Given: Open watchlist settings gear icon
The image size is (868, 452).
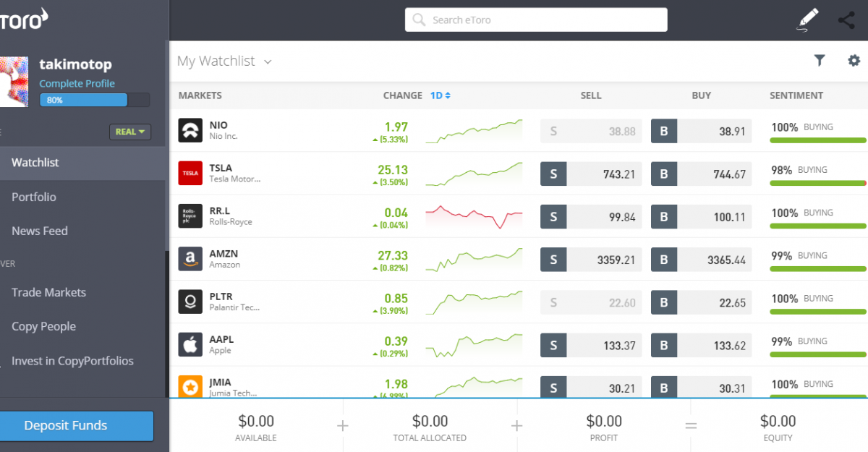Looking at the screenshot, I should (854, 61).
